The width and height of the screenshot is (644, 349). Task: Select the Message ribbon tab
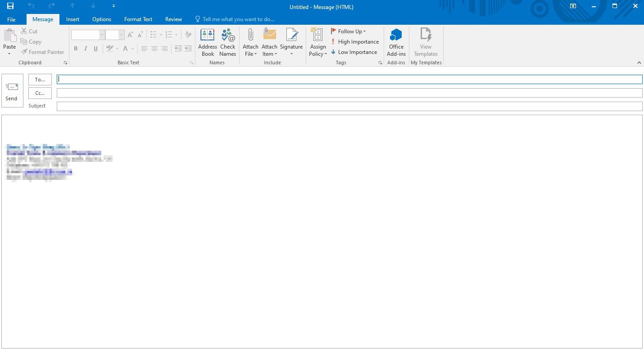tap(43, 19)
